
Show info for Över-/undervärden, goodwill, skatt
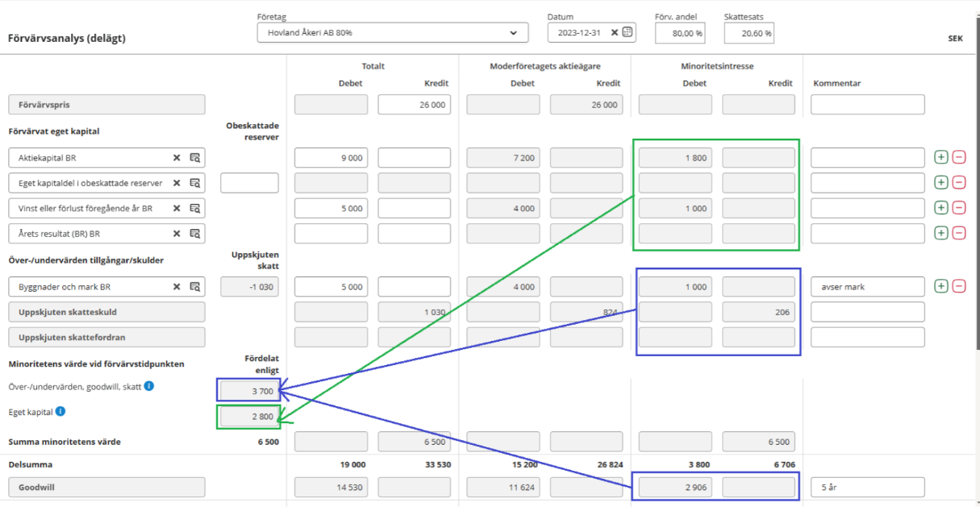[149, 386]
